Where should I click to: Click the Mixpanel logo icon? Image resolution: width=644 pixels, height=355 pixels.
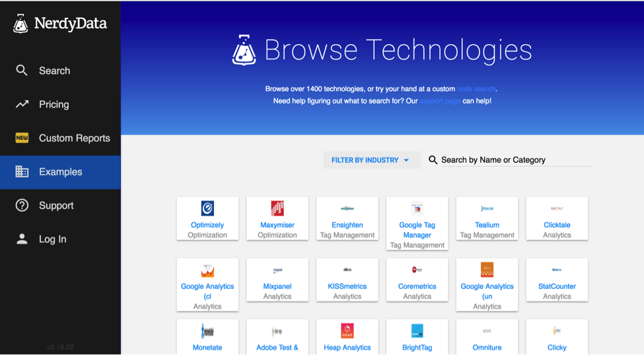(x=277, y=270)
